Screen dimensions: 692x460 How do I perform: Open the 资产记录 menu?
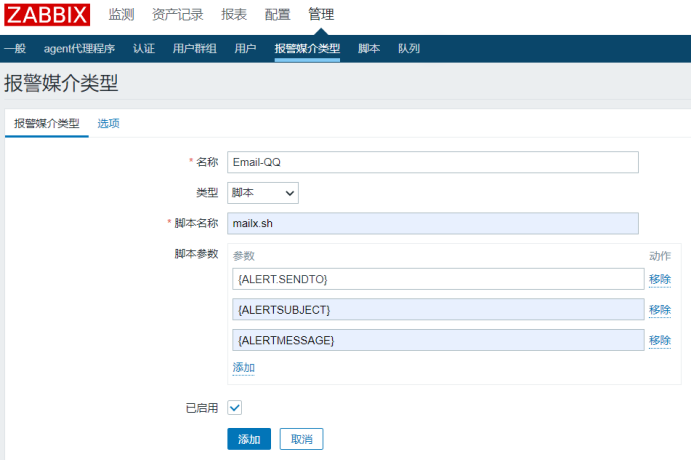(x=177, y=15)
